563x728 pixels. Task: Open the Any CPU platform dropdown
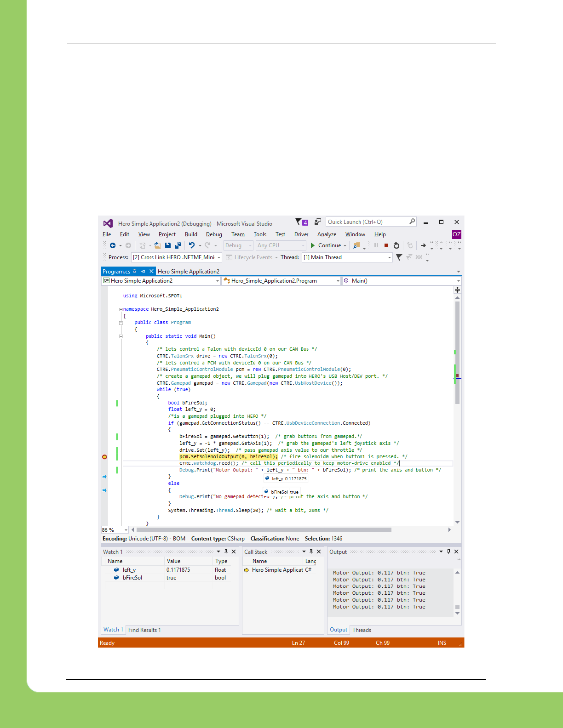tap(281, 245)
